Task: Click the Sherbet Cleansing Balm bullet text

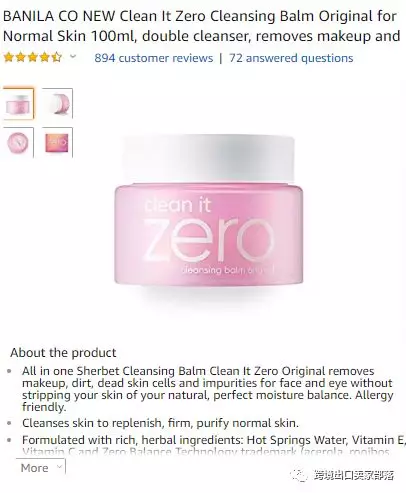Action: (x=208, y=389)
